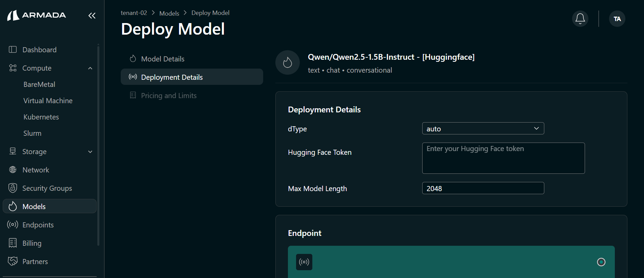Open BareMetal under Compute
The image size is (644, 278).
[x=39, y=85]
